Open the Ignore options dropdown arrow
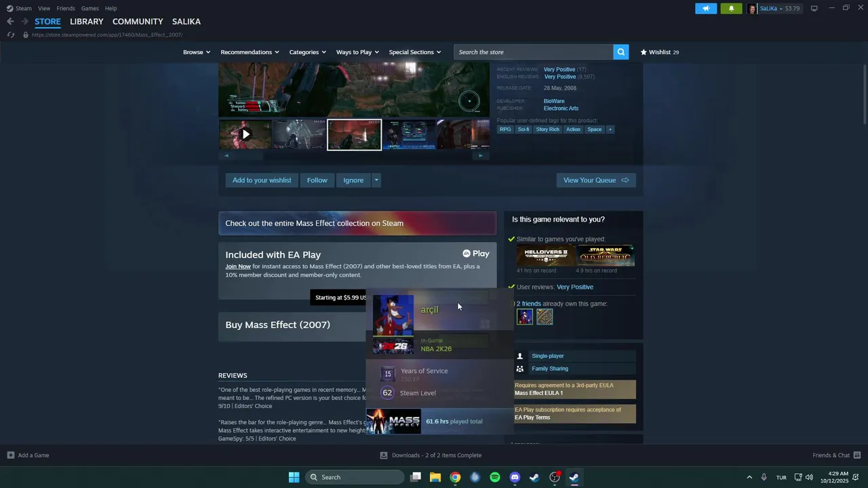 point(376,180)
